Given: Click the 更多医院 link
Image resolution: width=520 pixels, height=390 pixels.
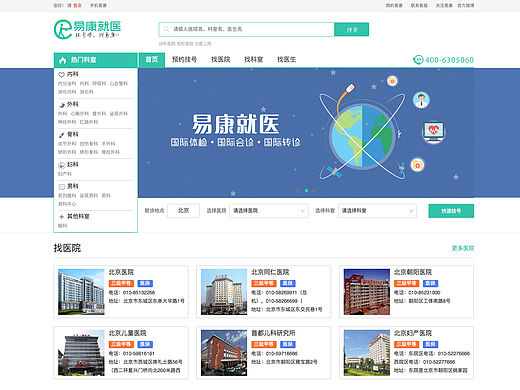Looking at the screenshot, I should [463, 248].
